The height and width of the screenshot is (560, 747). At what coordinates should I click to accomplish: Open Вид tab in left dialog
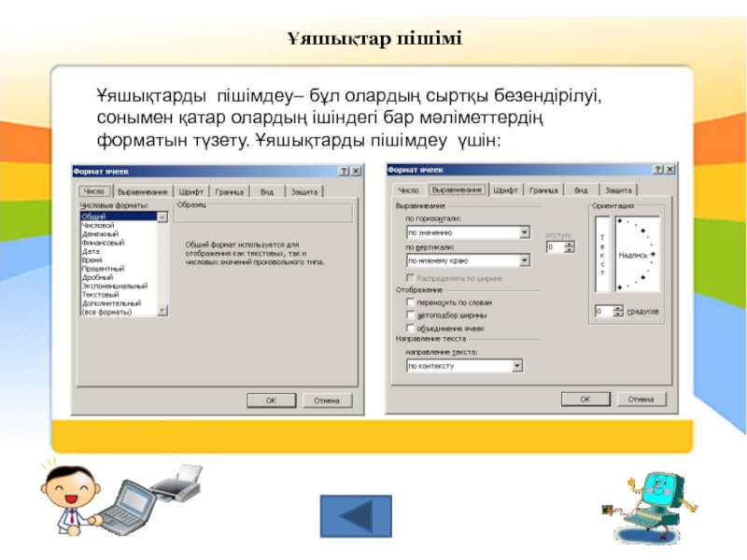point(267,192)
